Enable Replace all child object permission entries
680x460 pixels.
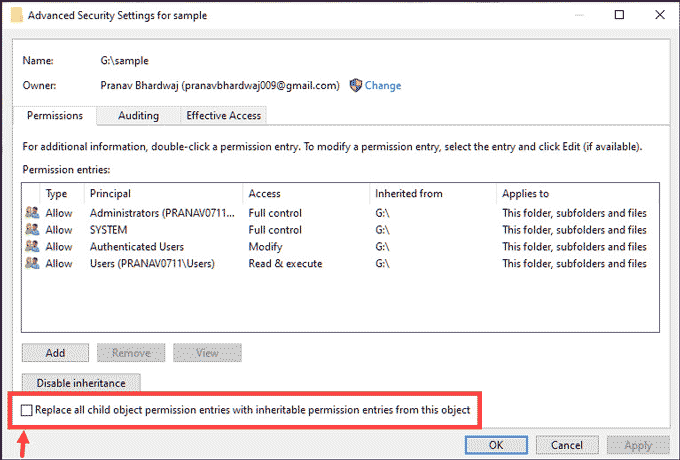pos(27,410)
